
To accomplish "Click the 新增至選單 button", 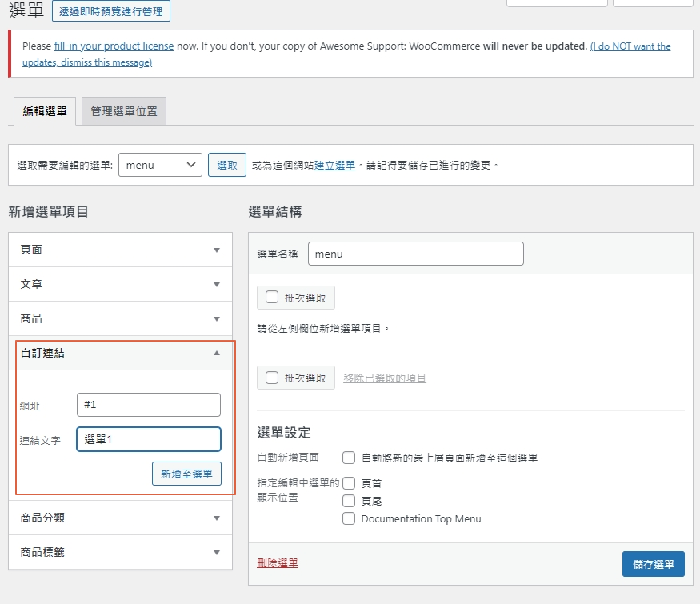I will pyautogui.click(x=186, y=474).
